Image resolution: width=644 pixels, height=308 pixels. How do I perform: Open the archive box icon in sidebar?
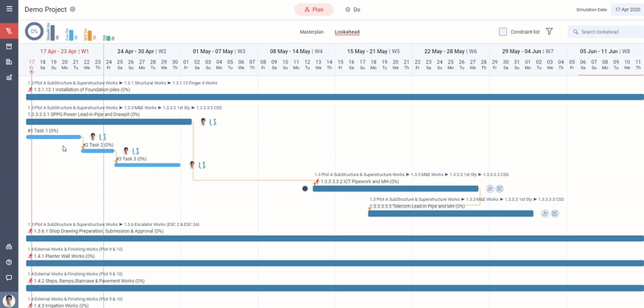9,47
